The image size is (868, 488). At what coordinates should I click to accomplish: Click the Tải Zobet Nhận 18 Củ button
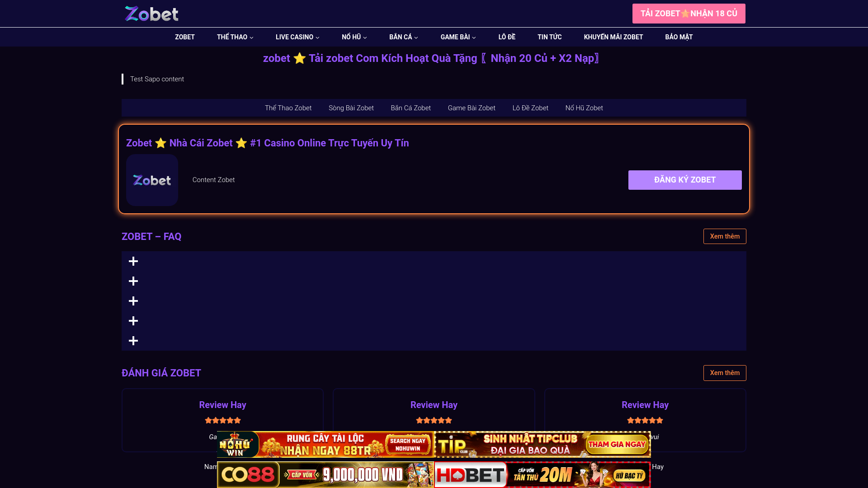pos(689,14)
